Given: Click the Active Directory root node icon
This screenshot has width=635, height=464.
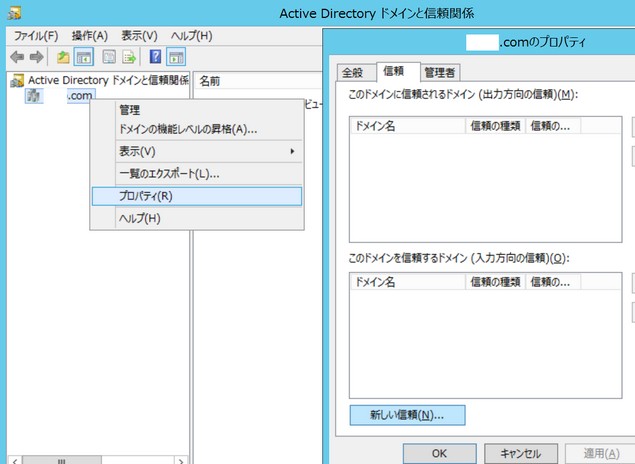Looking at the screenshot, I should (17, 81).
